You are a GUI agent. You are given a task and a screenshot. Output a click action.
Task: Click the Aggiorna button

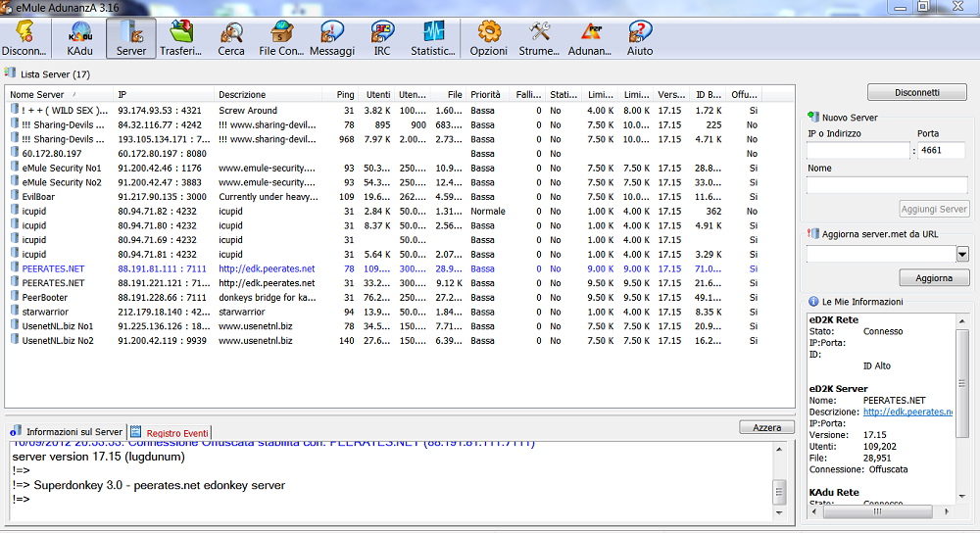click(934, 278)
